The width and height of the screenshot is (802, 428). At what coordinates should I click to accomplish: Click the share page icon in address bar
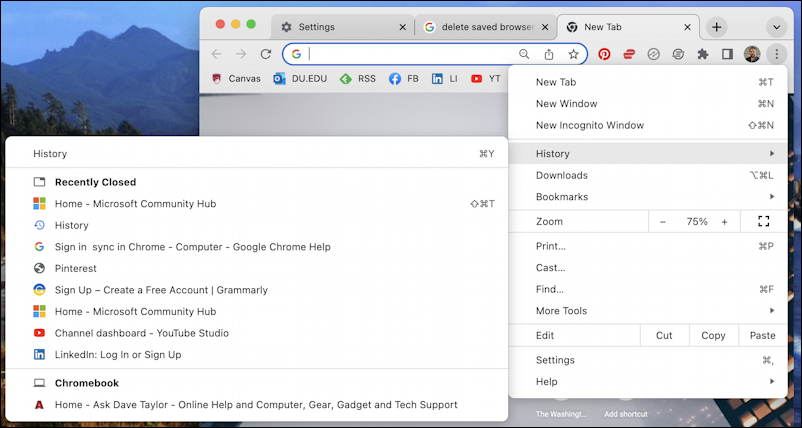(549, 54)
